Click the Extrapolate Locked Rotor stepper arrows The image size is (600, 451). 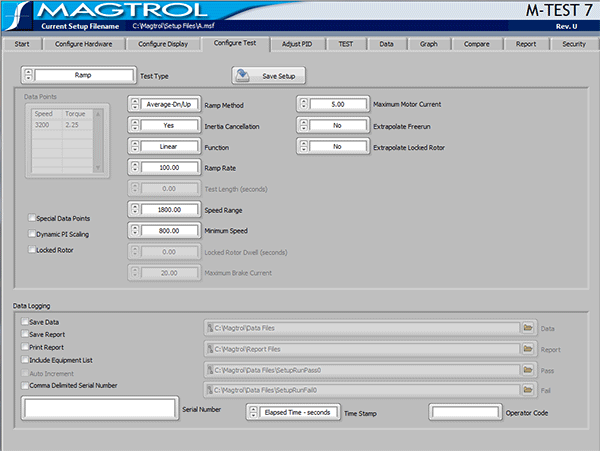coord(303,146)
